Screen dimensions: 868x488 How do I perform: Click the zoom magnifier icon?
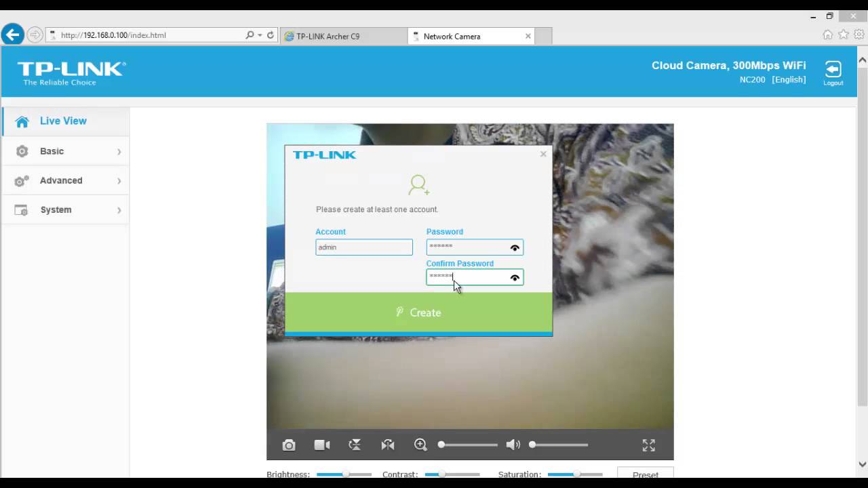pos(420,445)
